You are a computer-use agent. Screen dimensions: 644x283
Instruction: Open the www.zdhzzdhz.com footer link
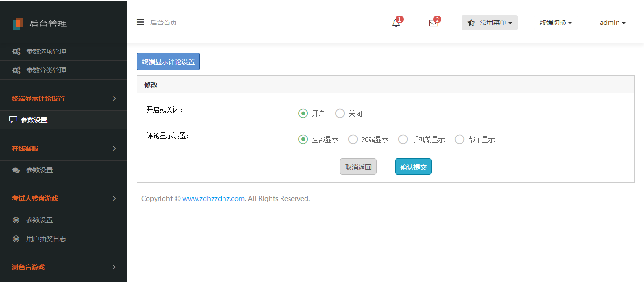point(213,199)
